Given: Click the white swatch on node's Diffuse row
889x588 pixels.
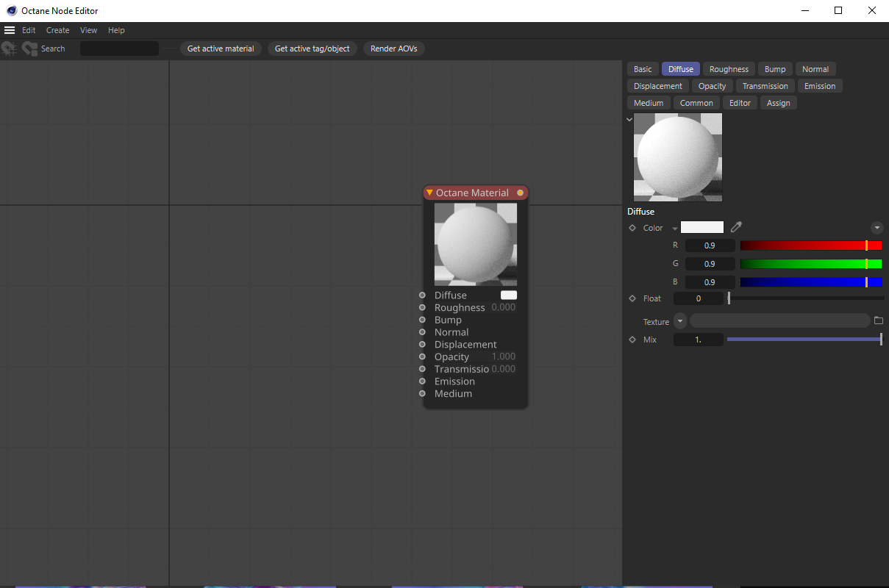Looking at the screenshot, I should tap(509, 295).
